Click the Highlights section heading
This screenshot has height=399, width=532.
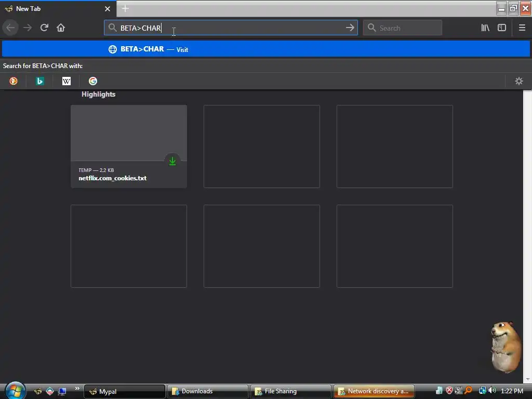(x=98, y=95)
